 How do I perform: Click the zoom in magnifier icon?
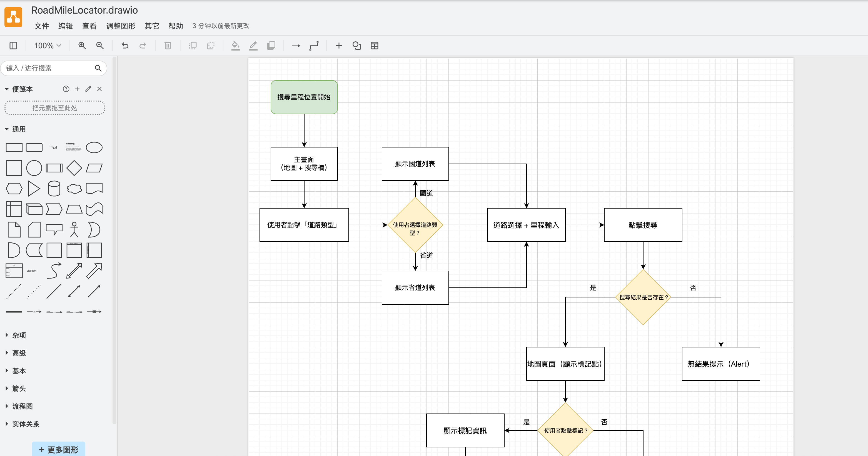pos(82,46)
